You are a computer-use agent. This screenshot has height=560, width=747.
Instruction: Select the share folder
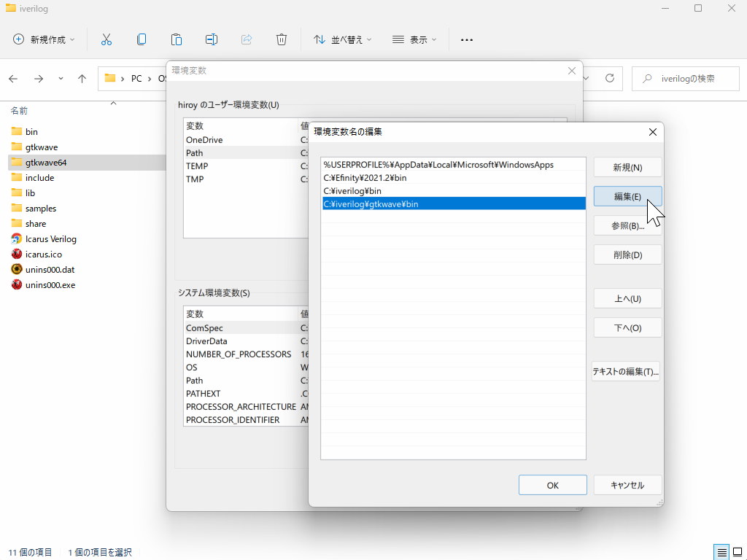[x=36, y=223]
